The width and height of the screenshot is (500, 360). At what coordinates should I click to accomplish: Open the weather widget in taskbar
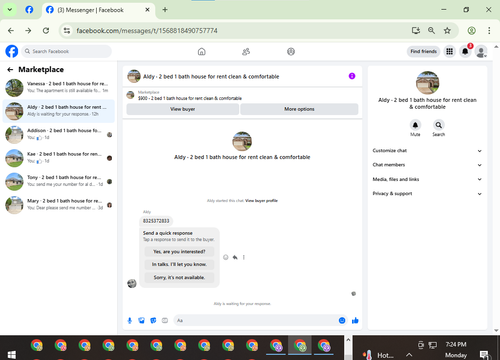click(x=377, y=355)
